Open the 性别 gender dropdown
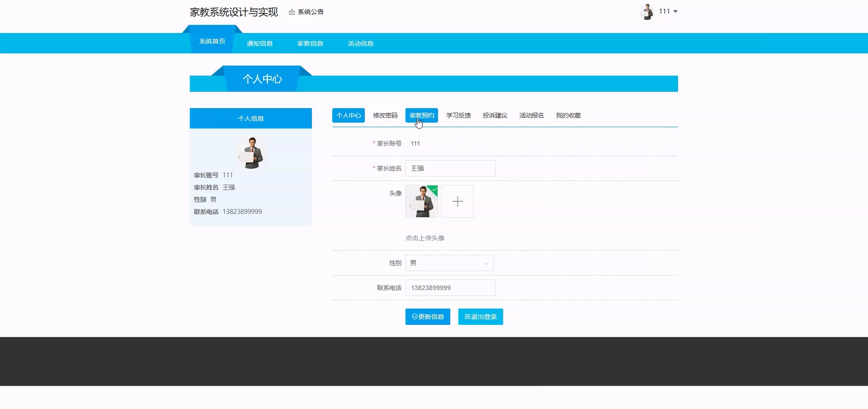868x409 pixels. tap(449, 263)
